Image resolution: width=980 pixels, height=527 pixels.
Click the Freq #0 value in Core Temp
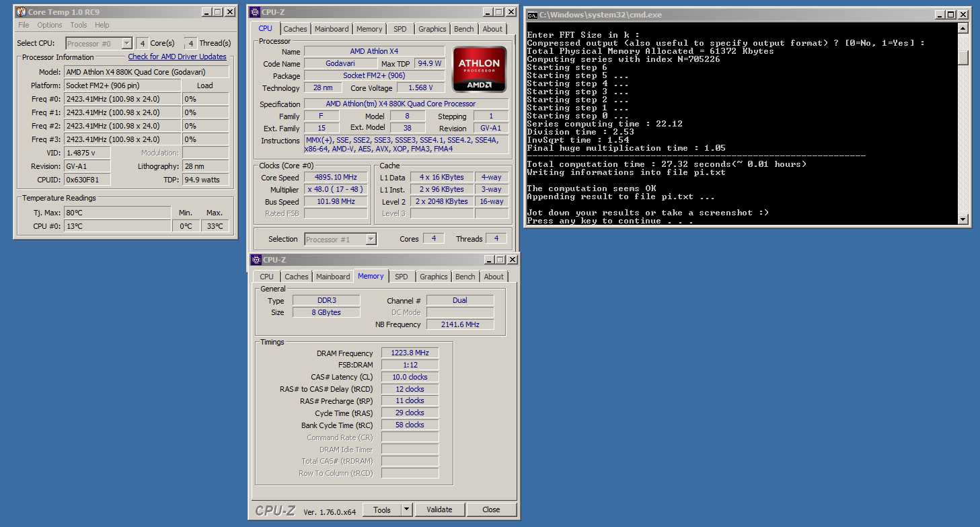tap(122, 99)
